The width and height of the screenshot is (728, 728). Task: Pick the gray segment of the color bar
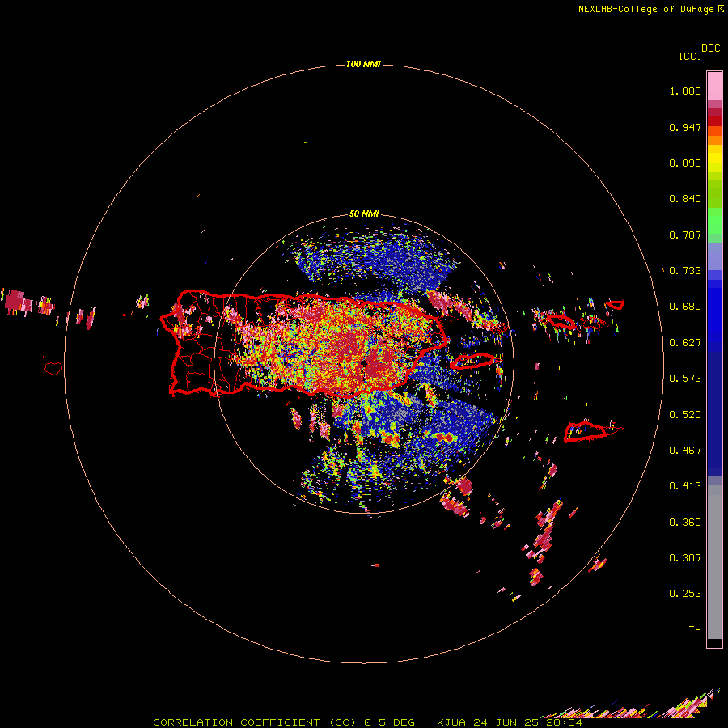coord(714,562)
